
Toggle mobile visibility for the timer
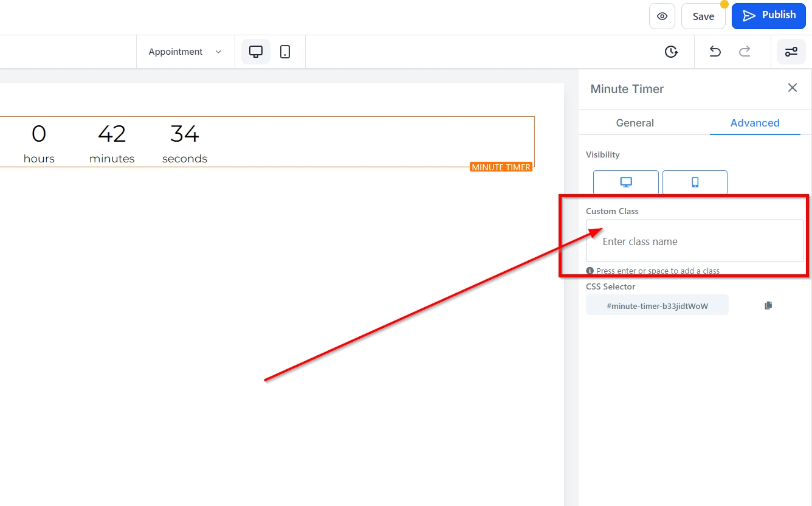point(695,182)
